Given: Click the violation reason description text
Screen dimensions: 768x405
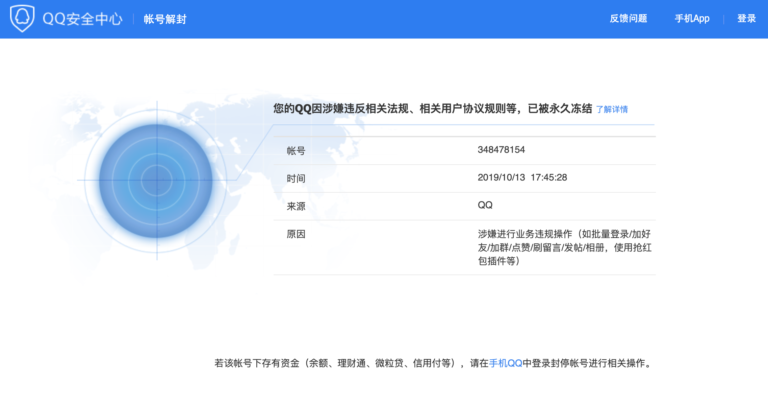Looking at the screenshot, I should (565, 247).
